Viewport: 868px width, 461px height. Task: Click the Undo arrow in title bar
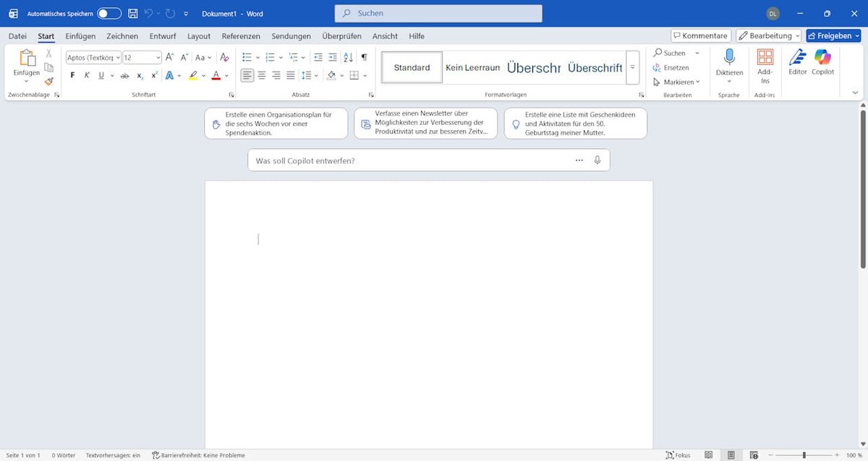tap(148, 13)
